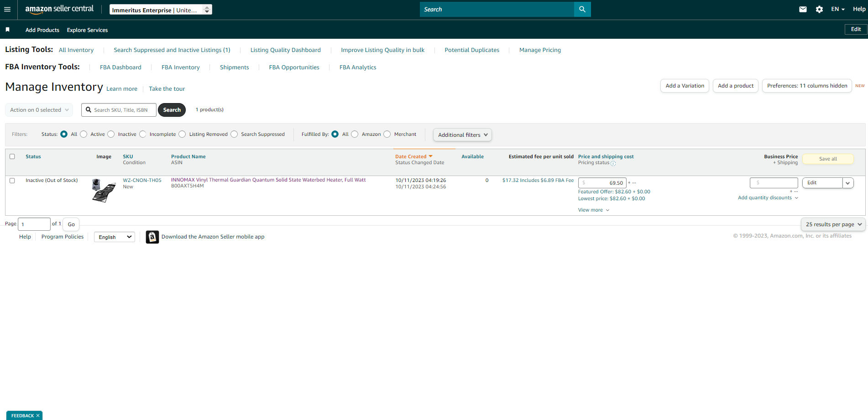Click Explore Services link

87,30
